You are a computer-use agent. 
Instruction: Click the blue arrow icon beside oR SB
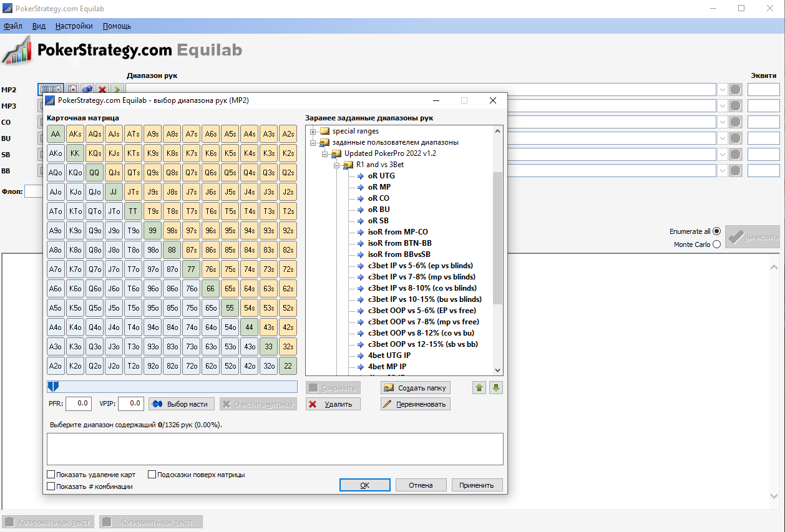360,221
